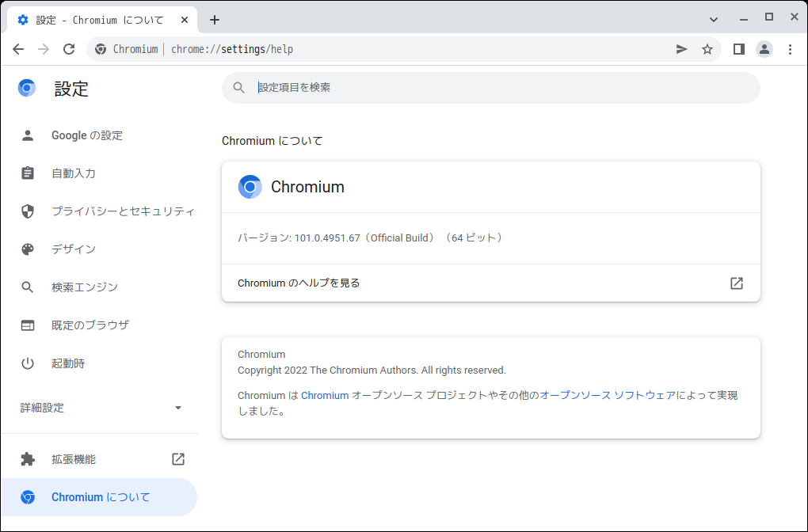Click the magnifier icon in settings search
The height and width of the screenshot is (532, 808).
tap(238, 88)
